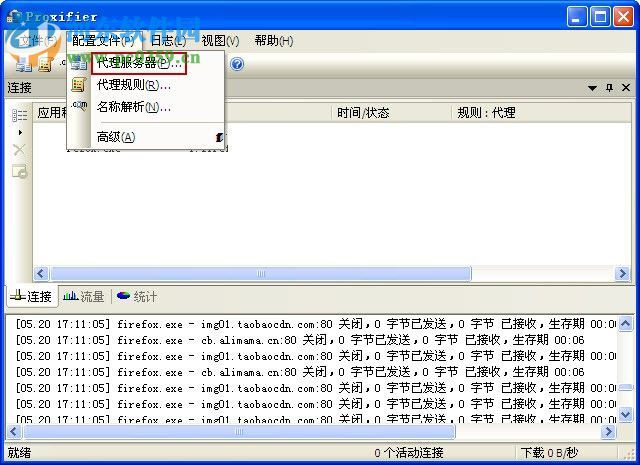This screenshot has width=640, height=465.
Task: Click the log pane vertical scrollbar thumb
Action: tap(625, 387)
